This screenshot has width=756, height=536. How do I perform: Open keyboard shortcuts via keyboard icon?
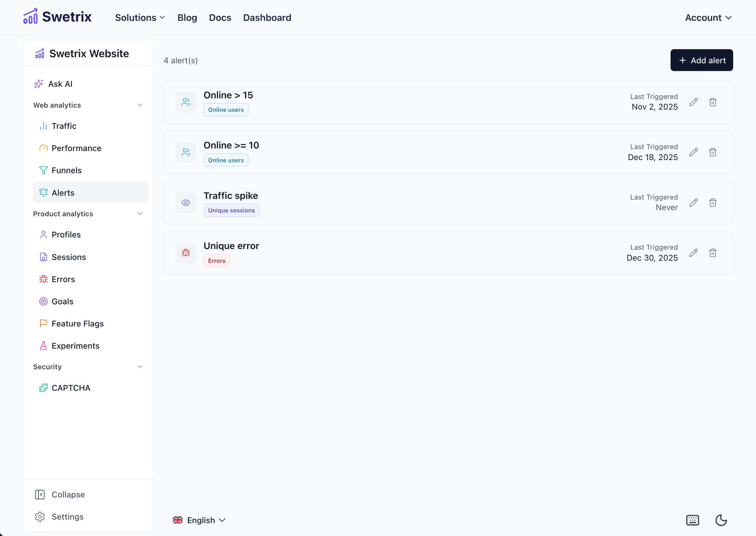click(x=693, y=520)
